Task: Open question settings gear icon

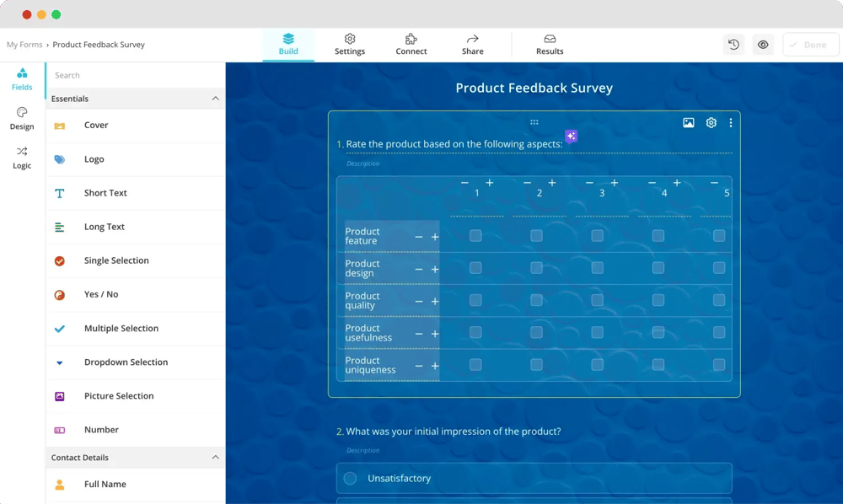Action: [x=711, y=123]
